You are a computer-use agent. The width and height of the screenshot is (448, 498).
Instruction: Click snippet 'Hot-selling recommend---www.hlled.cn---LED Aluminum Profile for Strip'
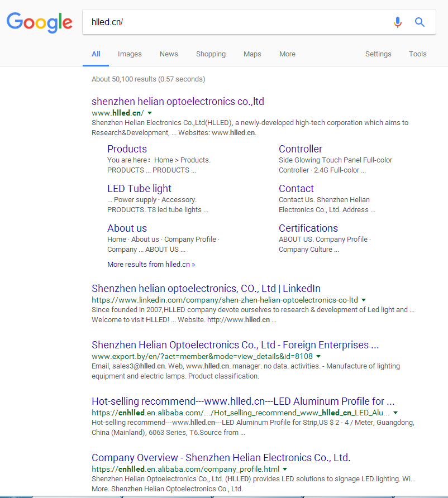[x=204, y=423]
